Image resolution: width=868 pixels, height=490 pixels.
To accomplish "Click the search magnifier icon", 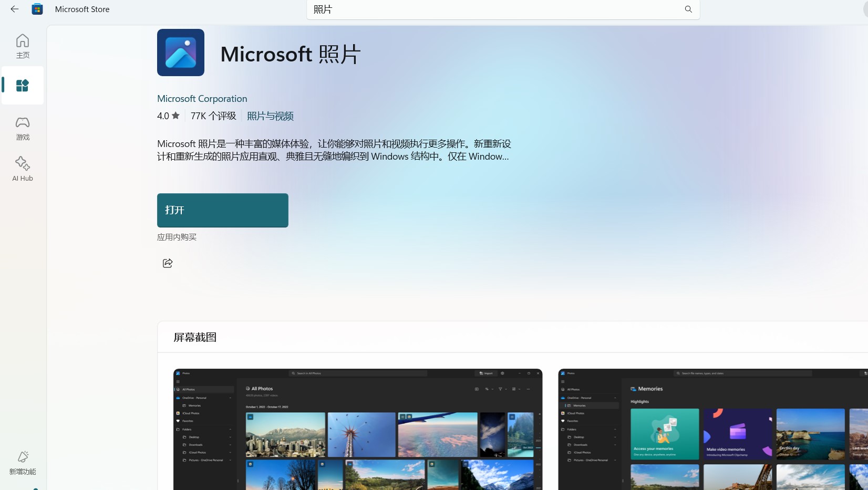I will (x=688, y=9).
